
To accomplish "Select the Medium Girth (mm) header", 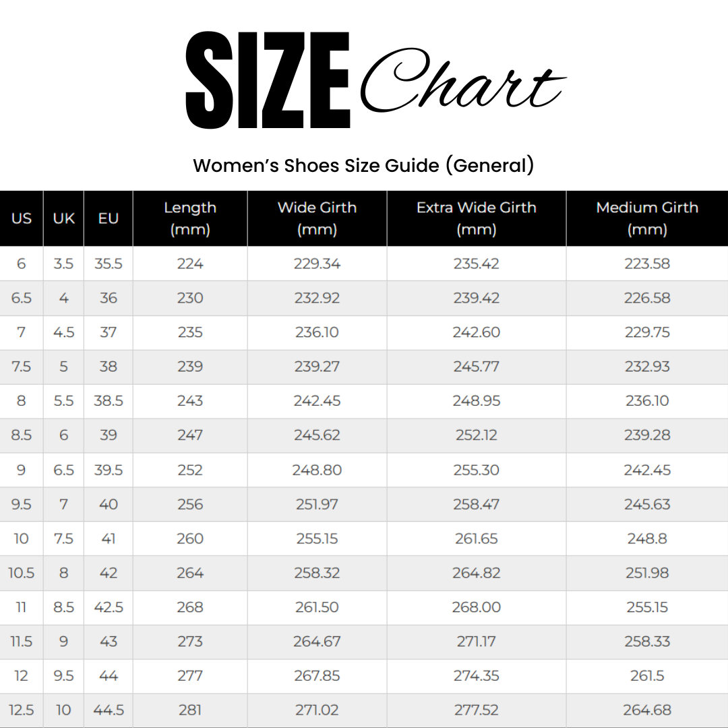I will click(647, 218).
